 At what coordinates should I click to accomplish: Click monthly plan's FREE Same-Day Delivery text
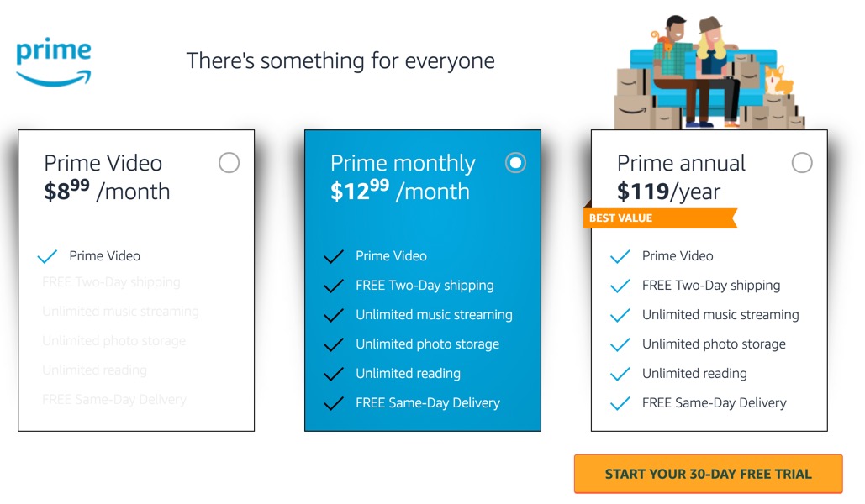point(428,402)
